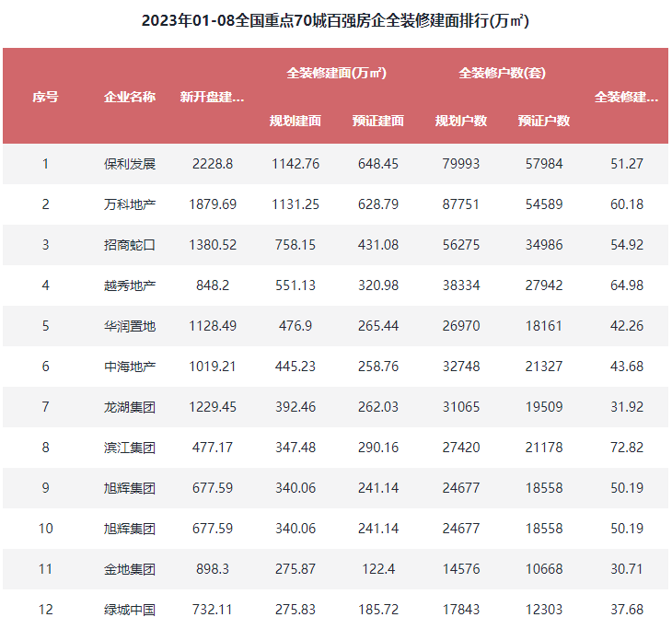This screenshot has height=629, width=672.
Task: Click value 87751 in row 2
Action: 461,204
